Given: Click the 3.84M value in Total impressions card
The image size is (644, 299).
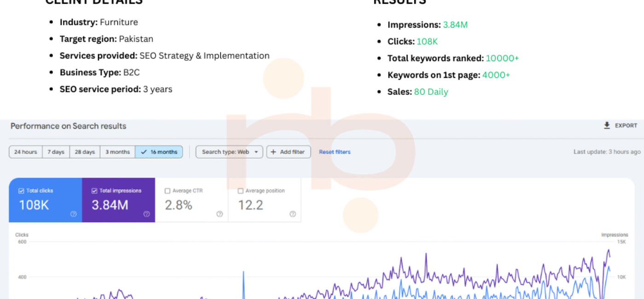Looking at the screenshot, I should click(110, 205).
